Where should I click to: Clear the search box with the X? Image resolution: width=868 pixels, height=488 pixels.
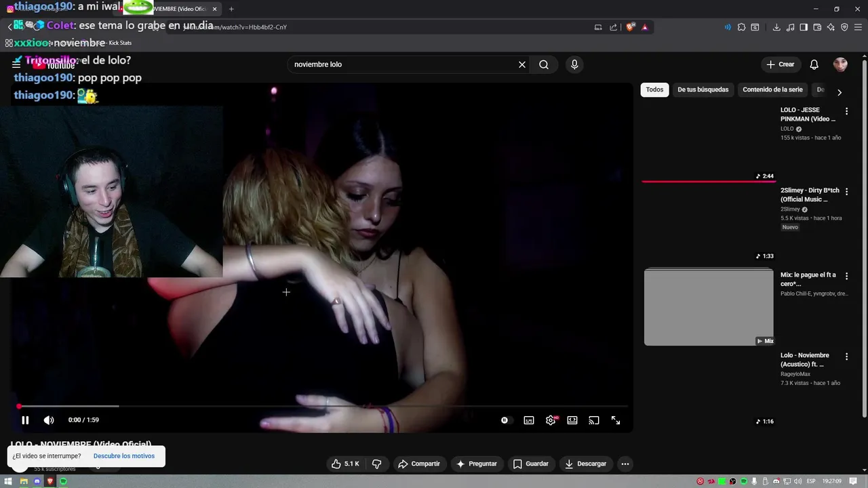click(522, 64)
